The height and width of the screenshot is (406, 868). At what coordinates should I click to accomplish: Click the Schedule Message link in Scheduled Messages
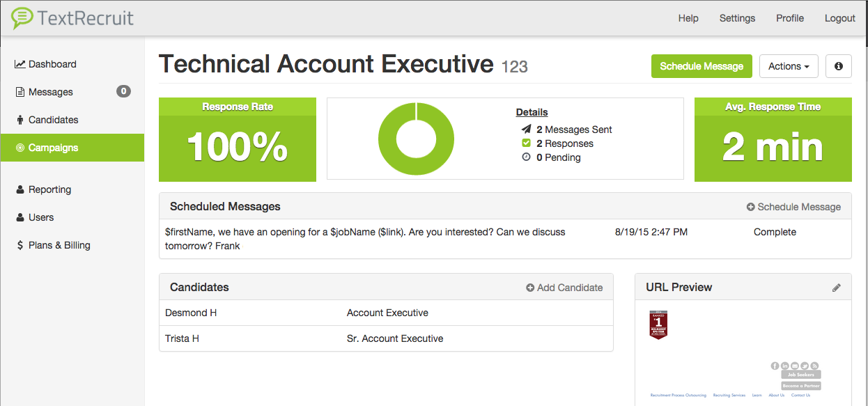793,207
